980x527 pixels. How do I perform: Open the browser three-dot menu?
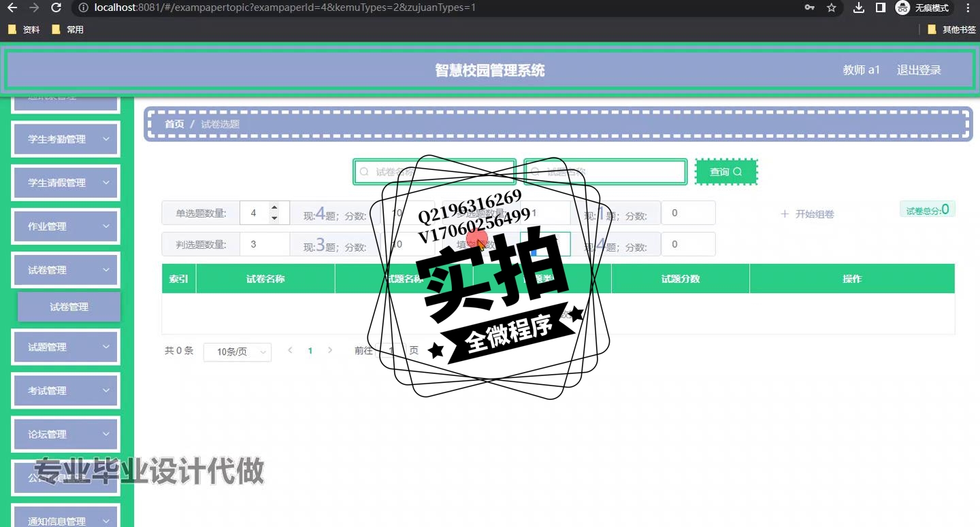coord(968,8)
